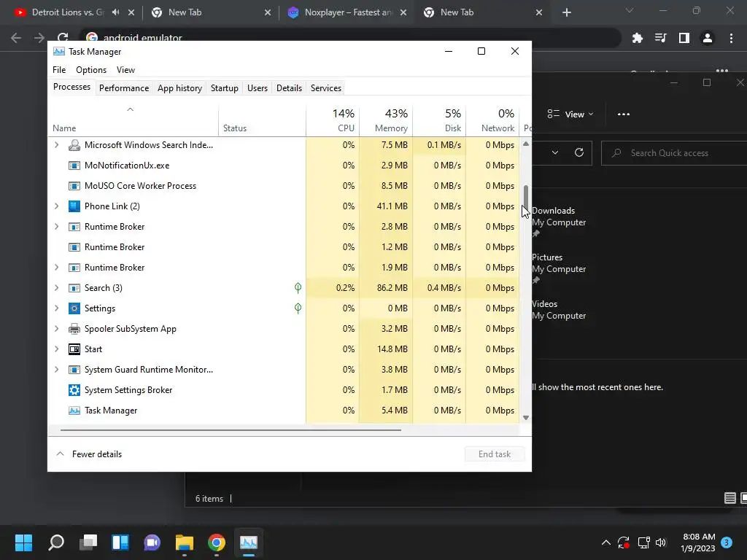747x560 pixels.
Task: Open Task Manager's View menu
Action: [x=125, y=70]
